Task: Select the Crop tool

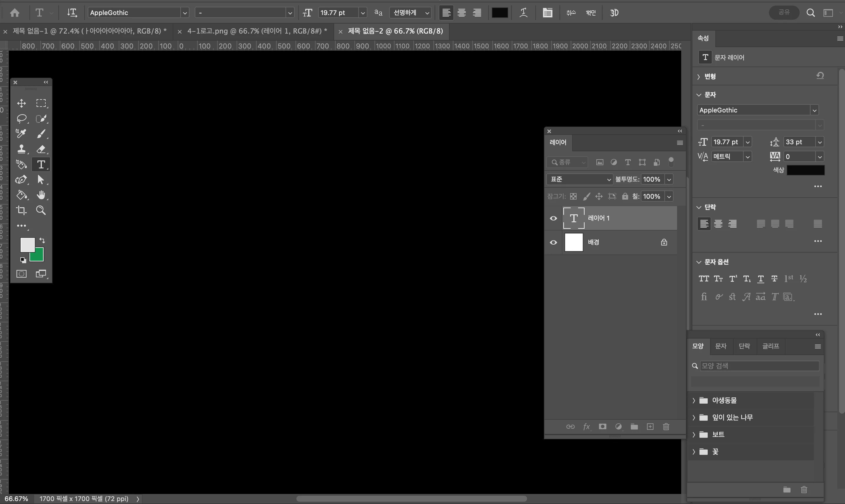Action: pyautogui.click(x=22, y=210)
